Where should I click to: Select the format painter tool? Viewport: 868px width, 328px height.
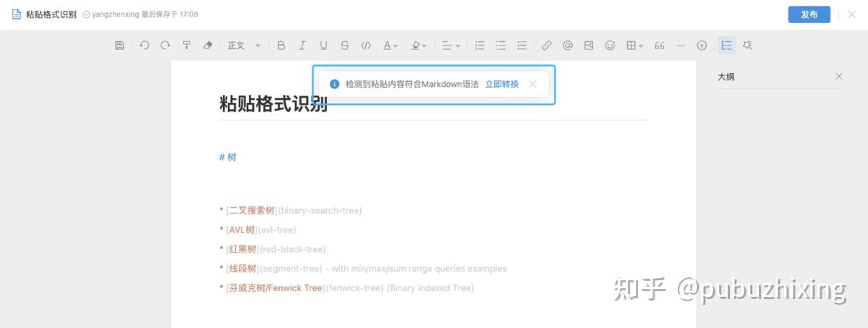[186, 46]
